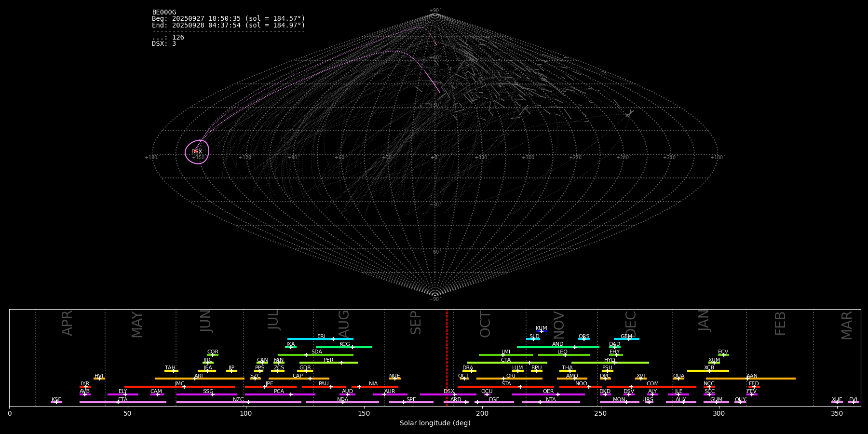Click the AUR shower label

(390, 392)
